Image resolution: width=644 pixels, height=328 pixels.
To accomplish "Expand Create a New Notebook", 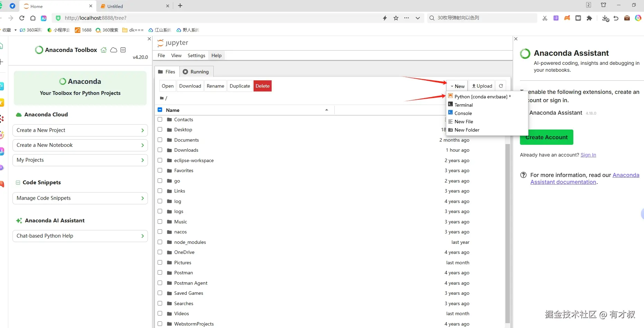I will [80, 145].
